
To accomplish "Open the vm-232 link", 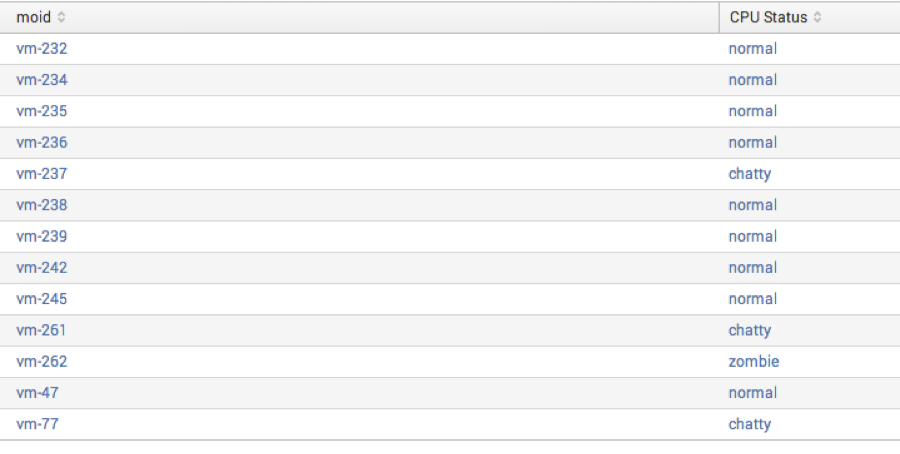I will click(x=42, y=49).
